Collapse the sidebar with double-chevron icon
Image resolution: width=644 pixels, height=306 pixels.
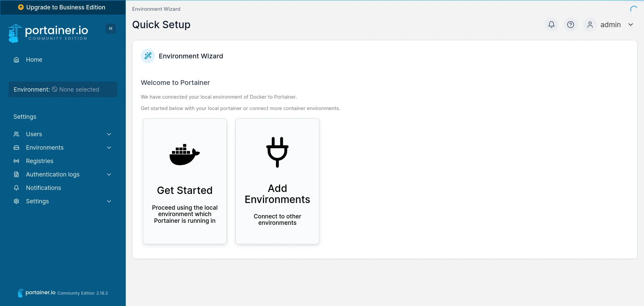tap(111, 29)
